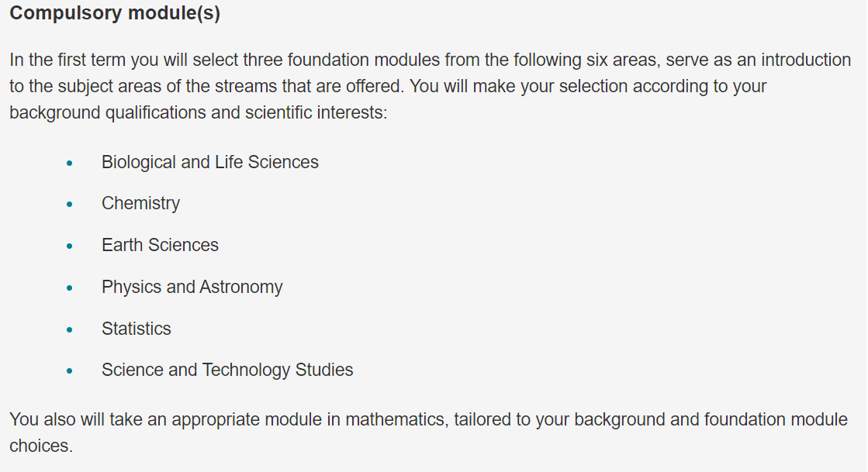Click the Physics and Astronomy item
Screen dimensions: 868x472
click(192, 287)
